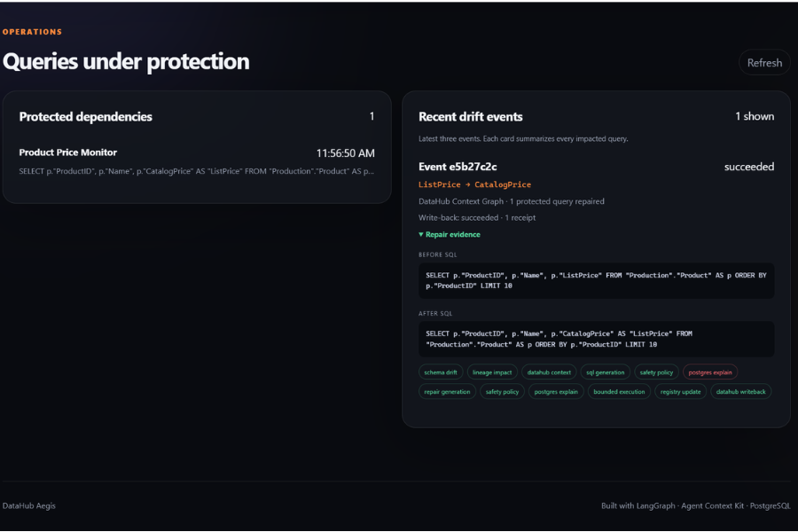Click the sql generation chip
This screenshot has height=532, width=798.
(605, 372)
